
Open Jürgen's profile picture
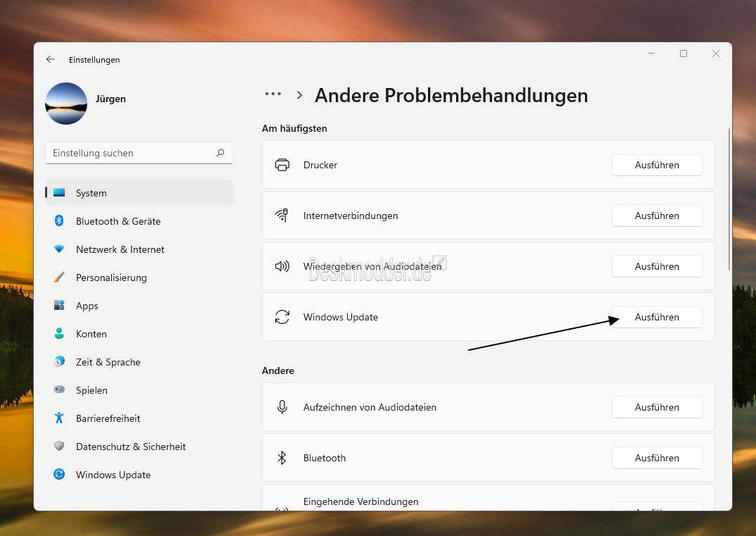point(66,104)
